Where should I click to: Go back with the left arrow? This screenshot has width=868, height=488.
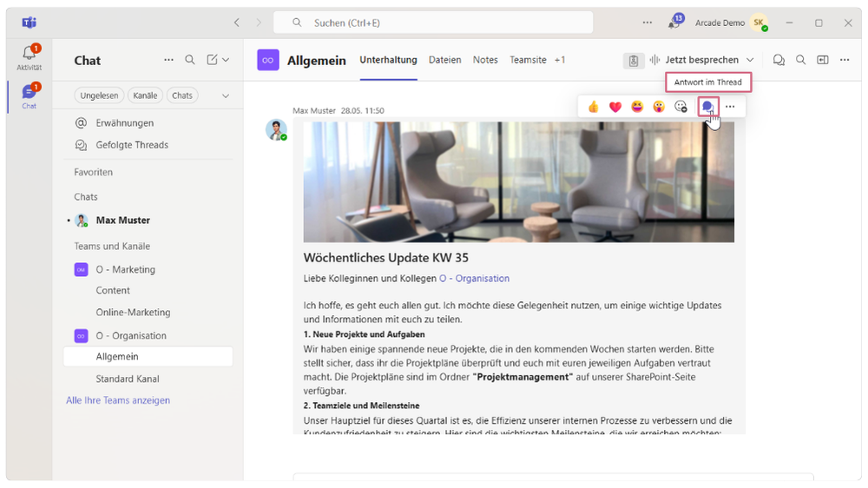coord(237,23)
